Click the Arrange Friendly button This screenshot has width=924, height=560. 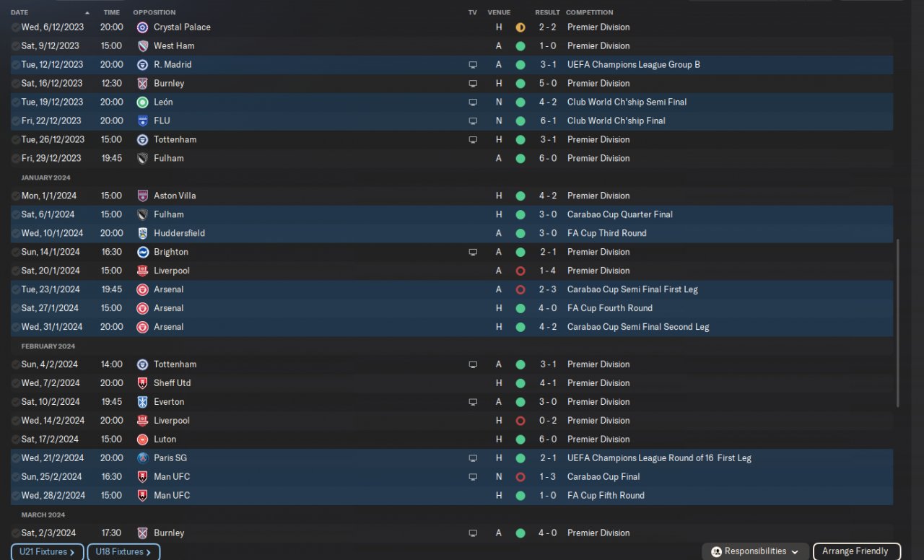[x=856, y=552]
